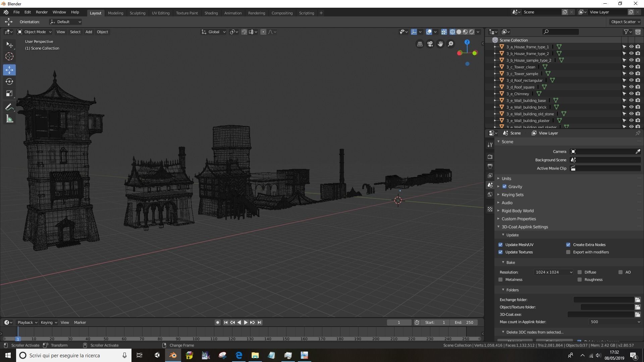Disable the Update Textures checkbox
Screen dimensions: 644x362
click(500, 252)
